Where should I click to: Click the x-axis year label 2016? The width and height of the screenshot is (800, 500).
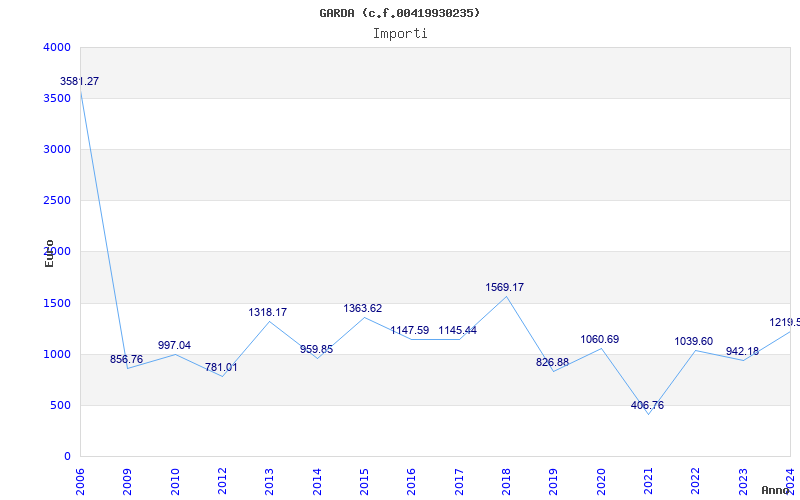pyautogui.click(x=412, y=482)
